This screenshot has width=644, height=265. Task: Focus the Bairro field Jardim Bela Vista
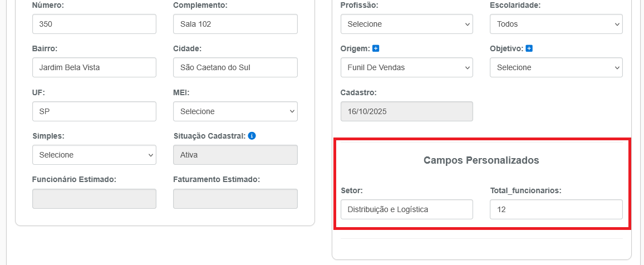pos(94,67)
